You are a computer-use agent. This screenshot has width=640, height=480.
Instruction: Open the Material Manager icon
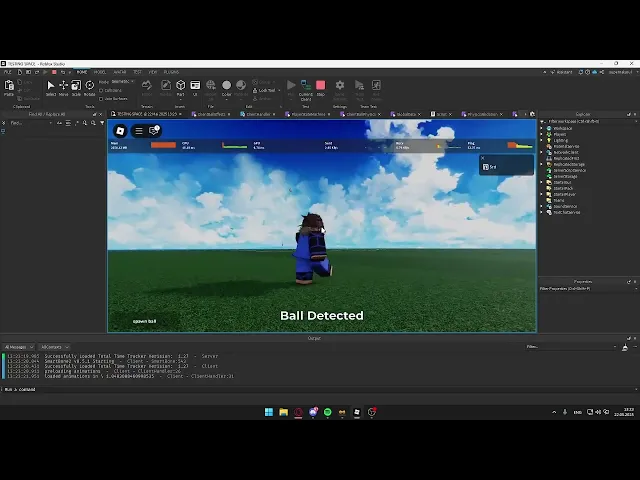click(x=241, y=85)
